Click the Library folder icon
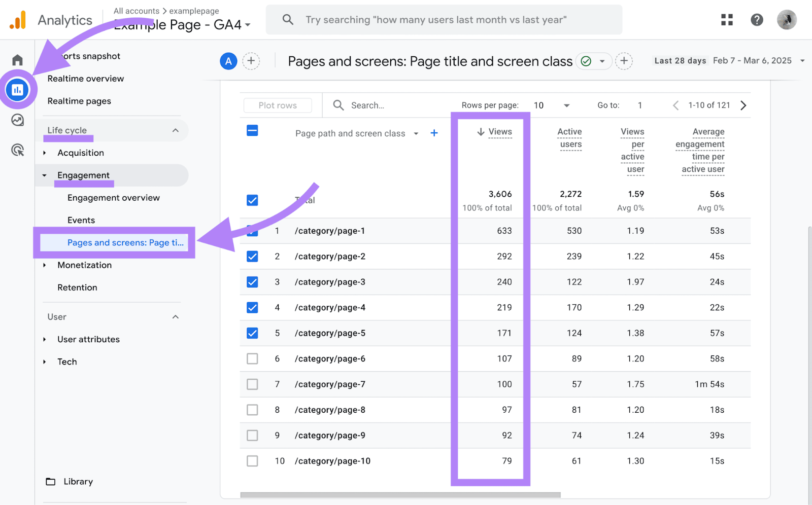 click(51, 481)
